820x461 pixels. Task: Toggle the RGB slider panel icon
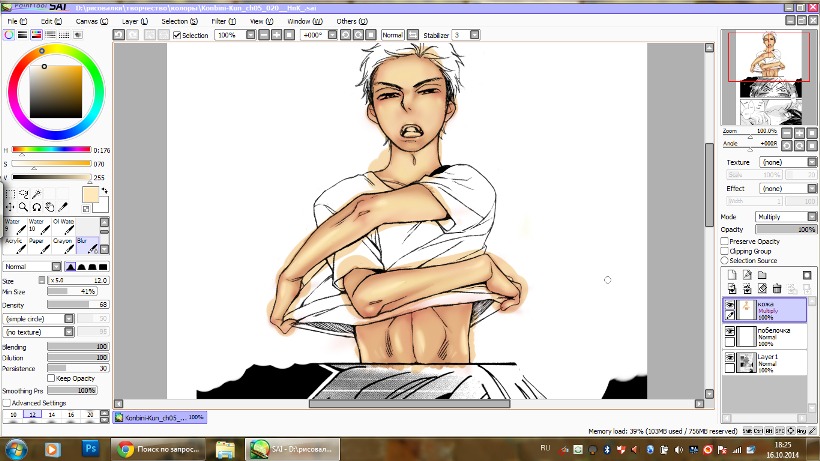[22, 35]
